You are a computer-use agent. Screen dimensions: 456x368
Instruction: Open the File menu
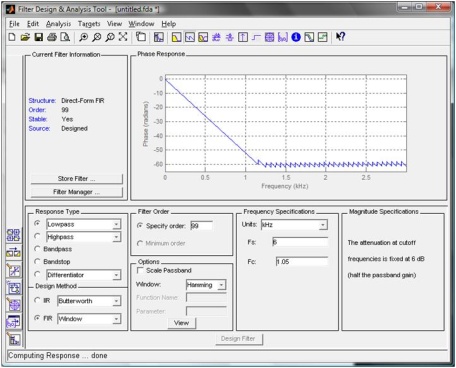[x=14, y=24]
